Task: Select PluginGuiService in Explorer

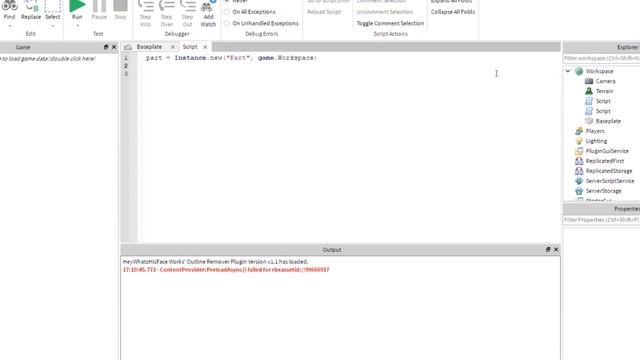Action: point(607,151)
